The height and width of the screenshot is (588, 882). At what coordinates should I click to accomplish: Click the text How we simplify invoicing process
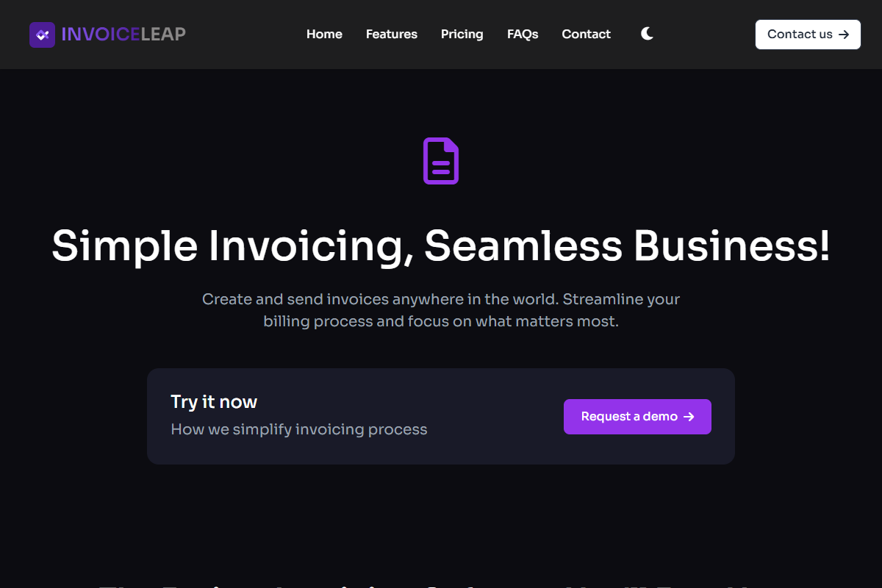pos(298,429)
